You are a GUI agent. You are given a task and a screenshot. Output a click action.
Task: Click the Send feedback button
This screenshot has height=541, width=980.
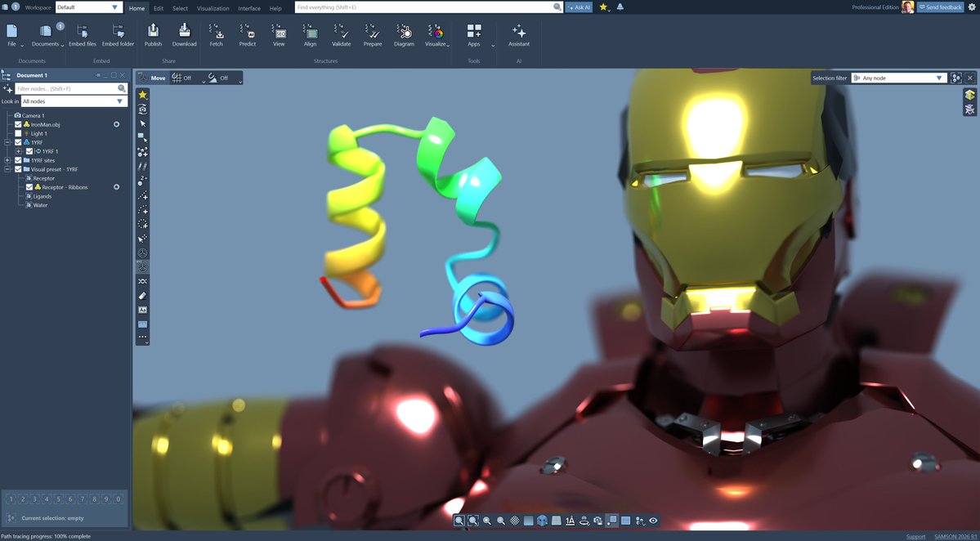tap(940, 7)
